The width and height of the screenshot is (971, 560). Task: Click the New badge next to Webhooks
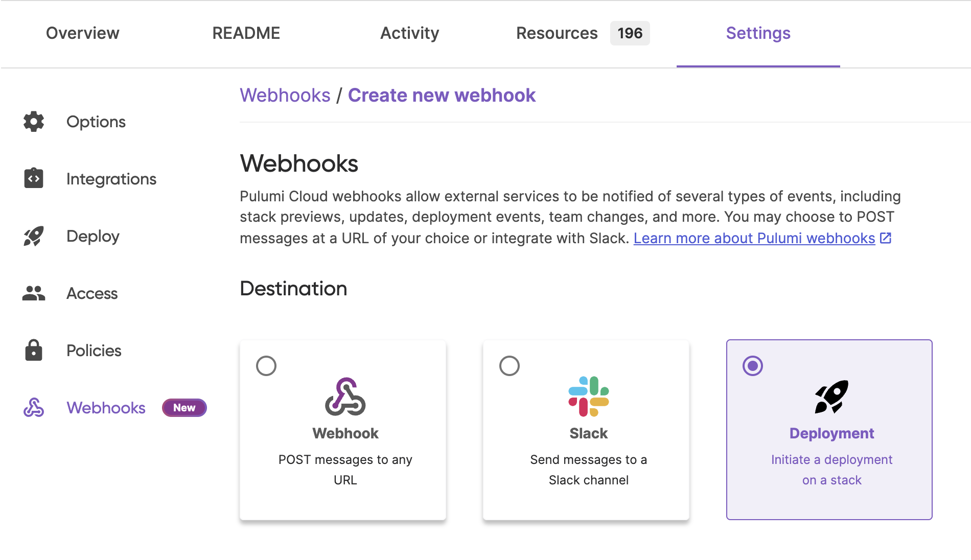point(184,408)
